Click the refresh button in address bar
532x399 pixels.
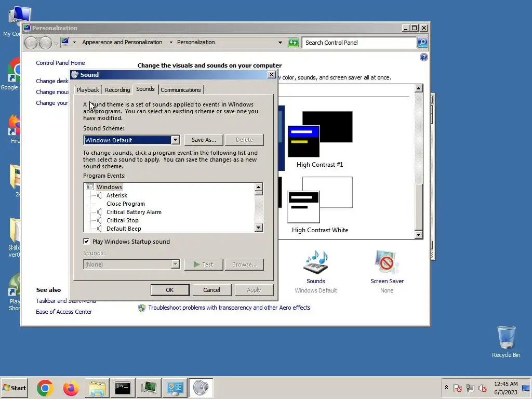293,43
